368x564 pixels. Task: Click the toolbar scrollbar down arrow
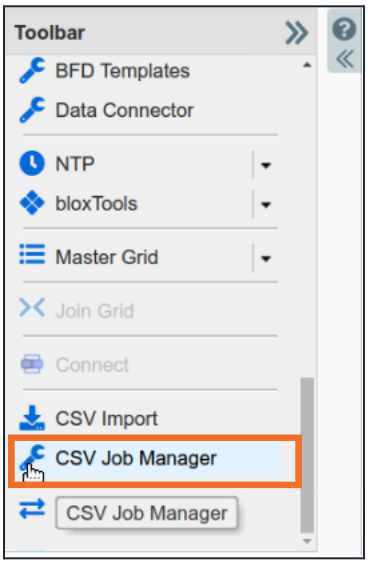(x=307, y=541)
